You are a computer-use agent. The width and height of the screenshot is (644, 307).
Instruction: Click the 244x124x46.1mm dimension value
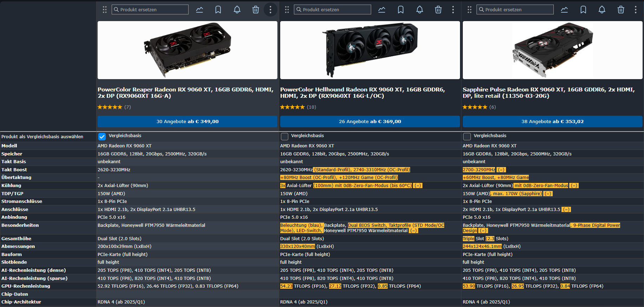pos(482,247)
